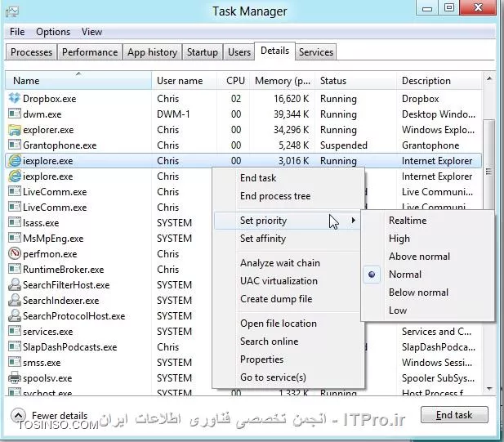Switch to the Startup tab

[203, 51]
